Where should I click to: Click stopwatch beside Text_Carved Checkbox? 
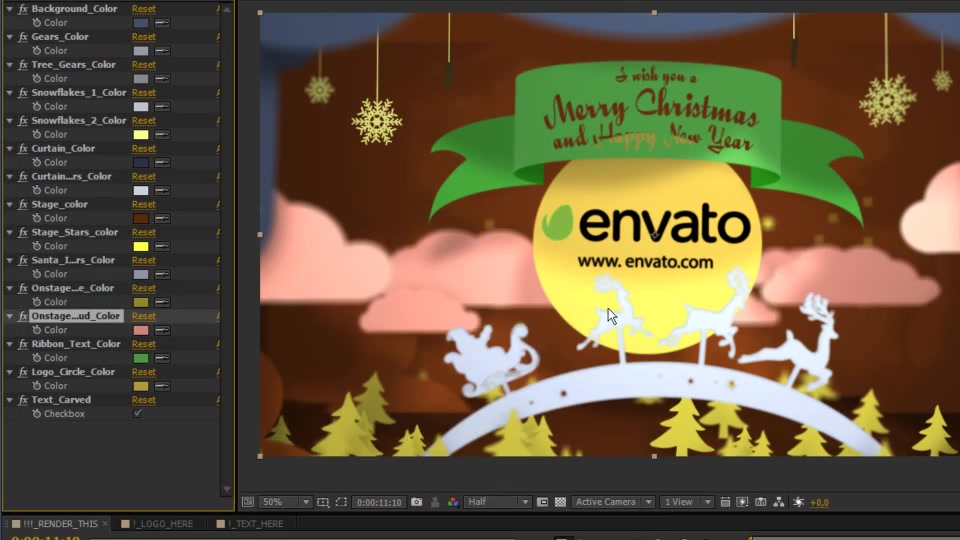(37, 414)
